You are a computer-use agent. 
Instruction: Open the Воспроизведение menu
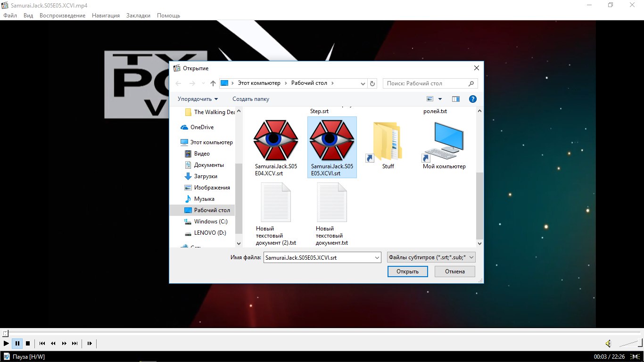tap(62, 16)
